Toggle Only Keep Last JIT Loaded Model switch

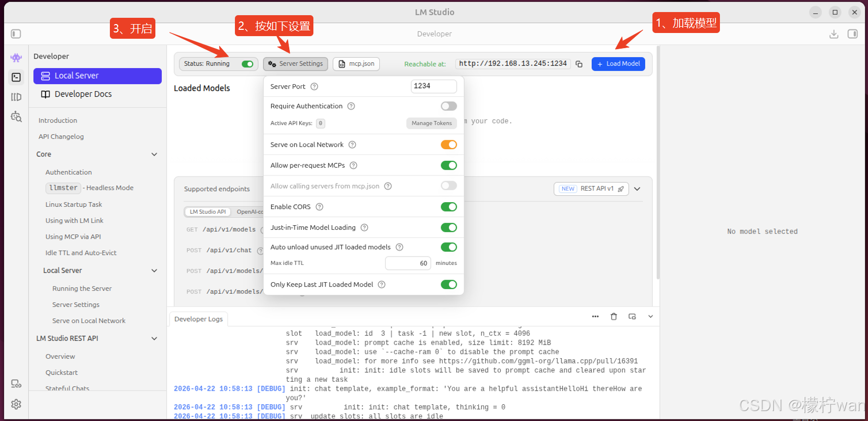click(449, 285)
